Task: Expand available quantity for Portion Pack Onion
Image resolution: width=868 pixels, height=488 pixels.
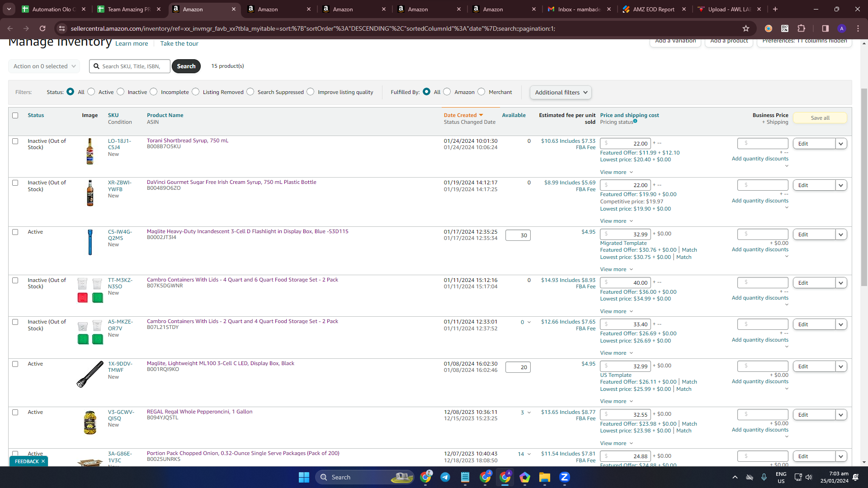Action: click(x=529, y=454)
